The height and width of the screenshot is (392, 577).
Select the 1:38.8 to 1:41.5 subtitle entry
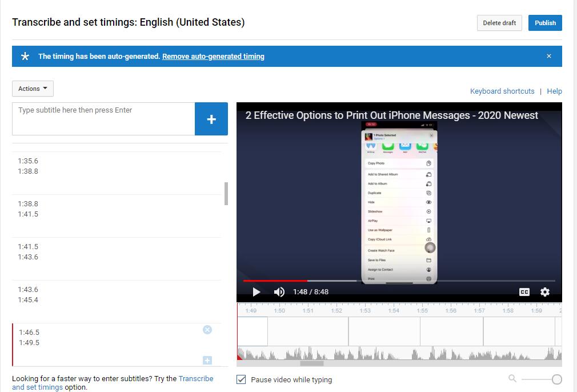pyautogui.click(x=117, y=216)
